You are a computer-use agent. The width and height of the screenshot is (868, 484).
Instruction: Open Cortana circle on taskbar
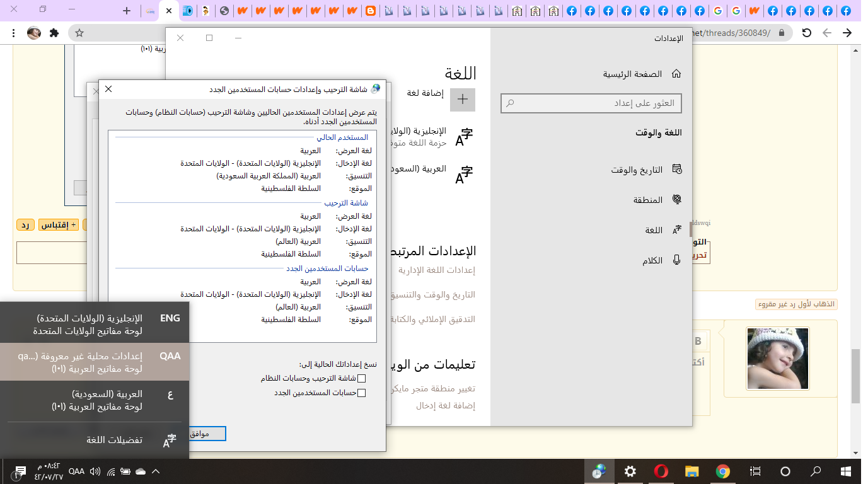[x=785, y=471]
